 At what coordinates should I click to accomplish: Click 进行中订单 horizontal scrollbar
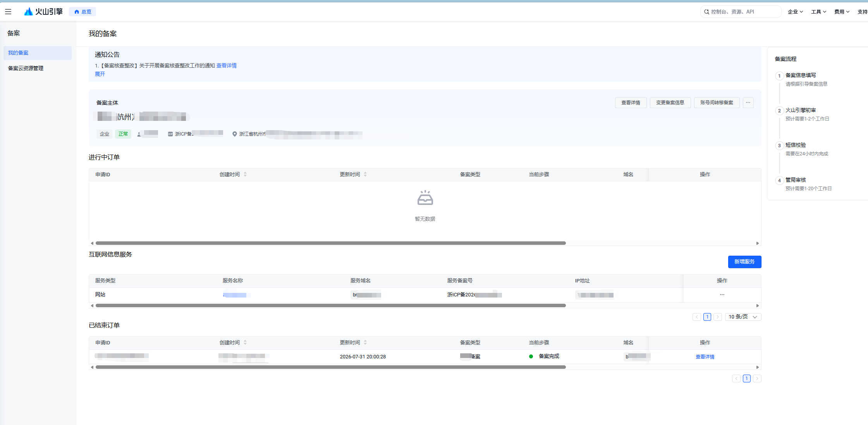click(x=331, y=243)
